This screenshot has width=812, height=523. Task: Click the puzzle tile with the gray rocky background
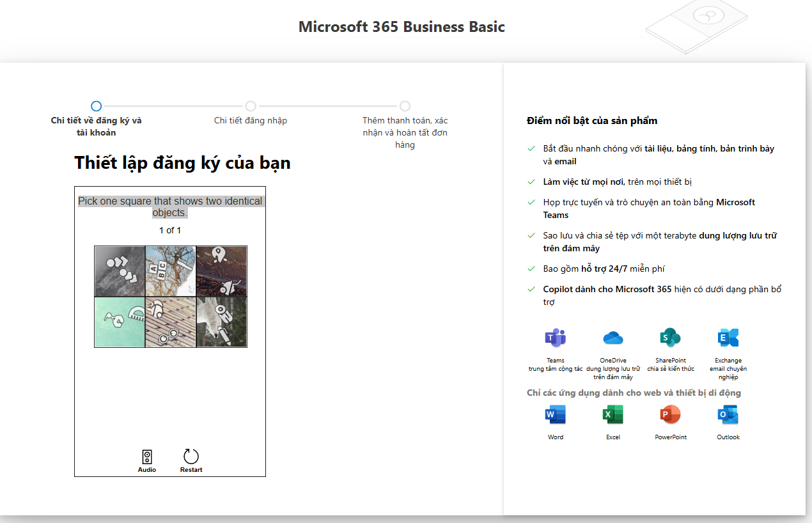[x=120, y=272]
